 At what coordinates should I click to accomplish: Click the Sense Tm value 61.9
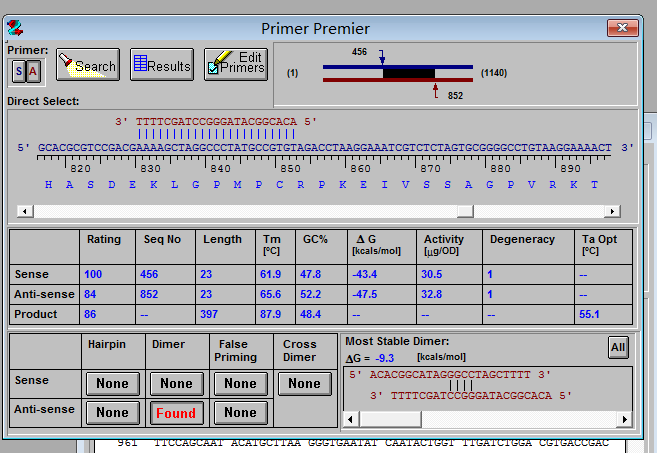point(270,274)
